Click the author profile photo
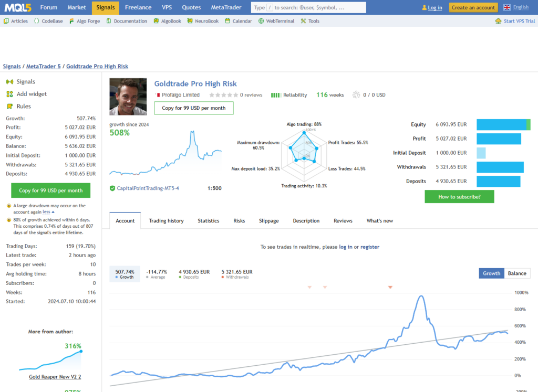Viewport: 538px width, 392px height. (x=128, y=97)
